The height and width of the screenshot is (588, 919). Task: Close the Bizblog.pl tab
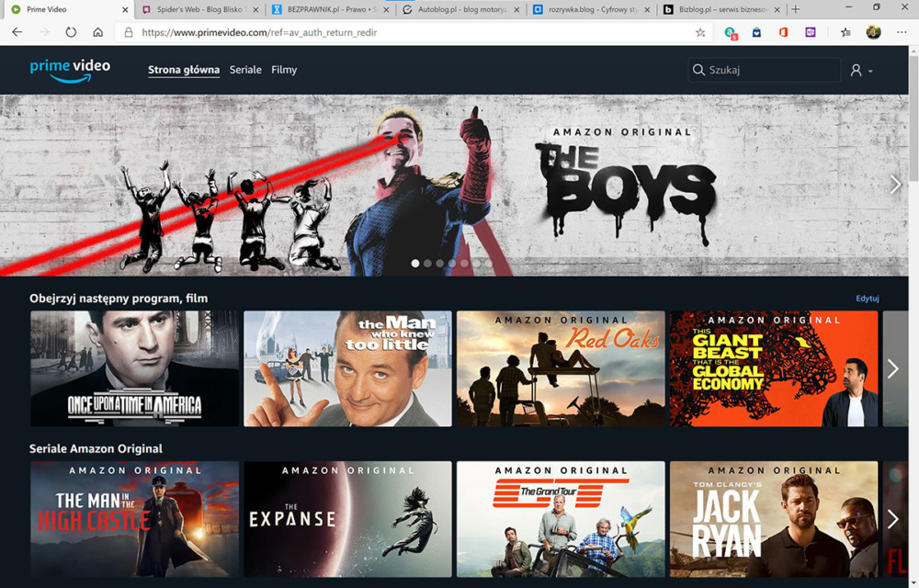pos(777,10)
